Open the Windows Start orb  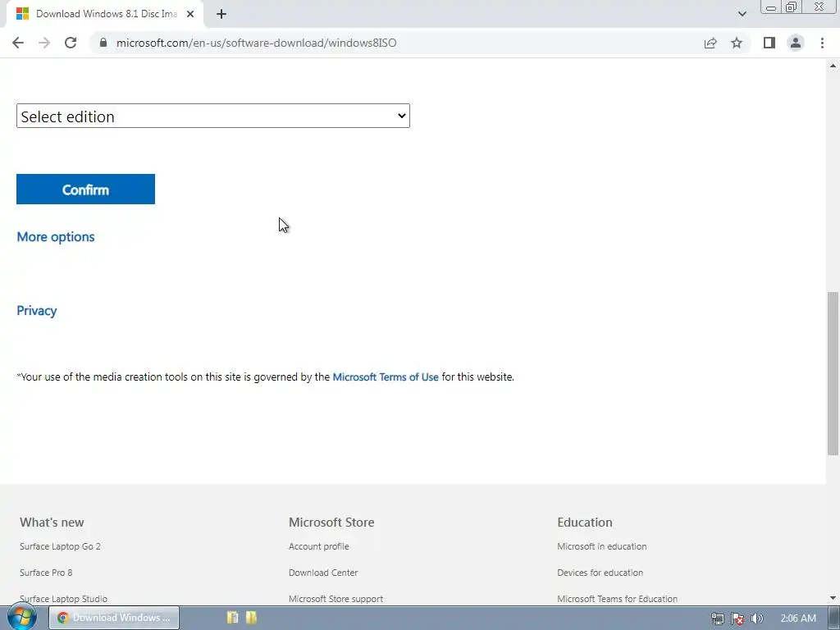[22, 617]
